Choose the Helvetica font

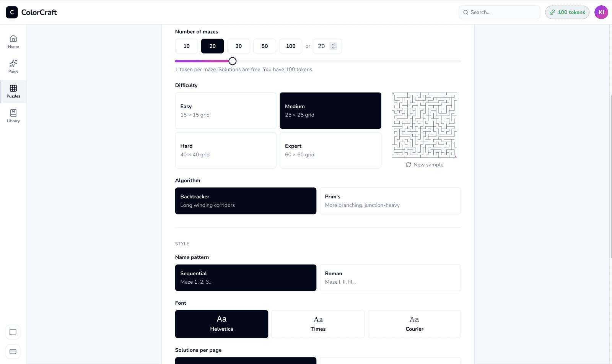pyautogui.click(x=221, y=324)
